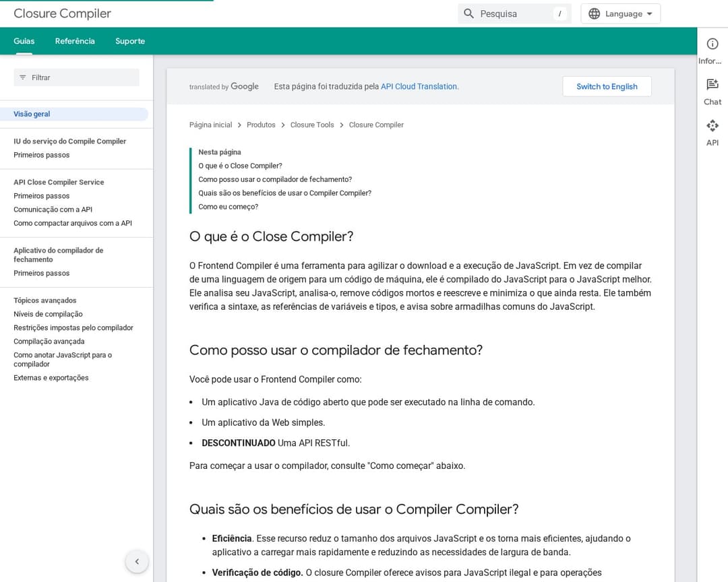Click the filter icon in sidebar
The height and width of the screenshot is (582, 728).
coord(23,77)
